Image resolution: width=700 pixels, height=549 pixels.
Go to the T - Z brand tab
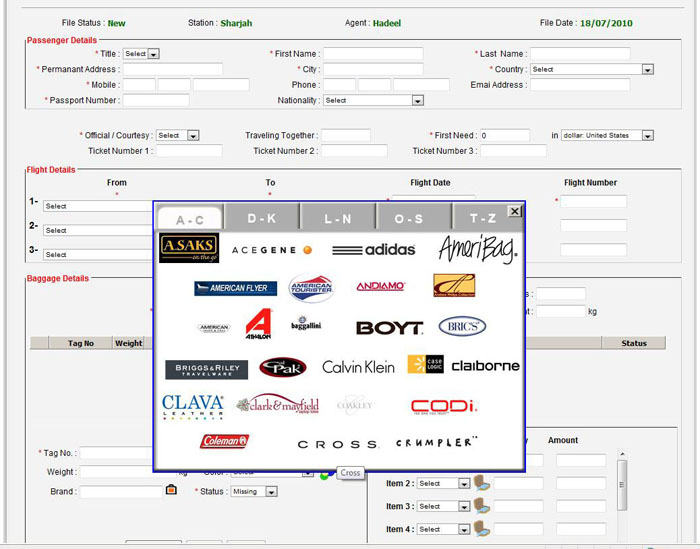(x=481, y=217)
